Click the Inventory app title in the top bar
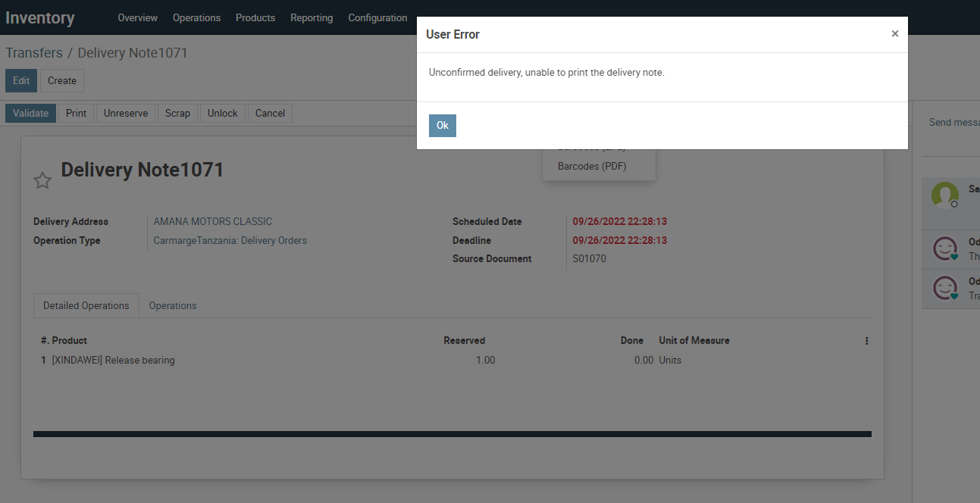Image resolution: width=980 pixels, height=503 pixels. [40, 17]
